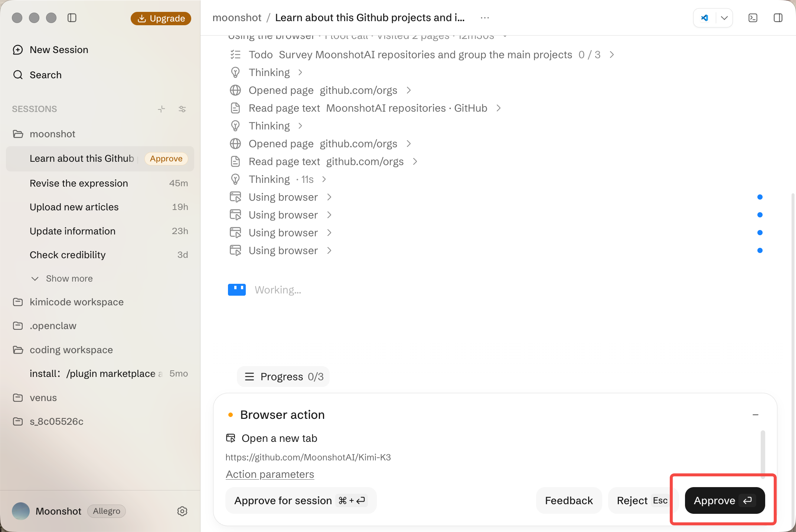Select the Update information session
The image size is (796, 532).
point(100,231)
